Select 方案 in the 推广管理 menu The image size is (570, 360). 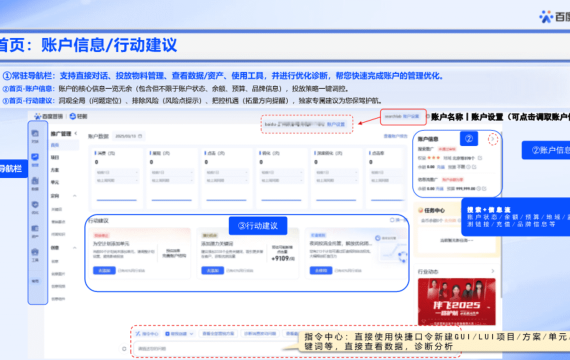55,170
